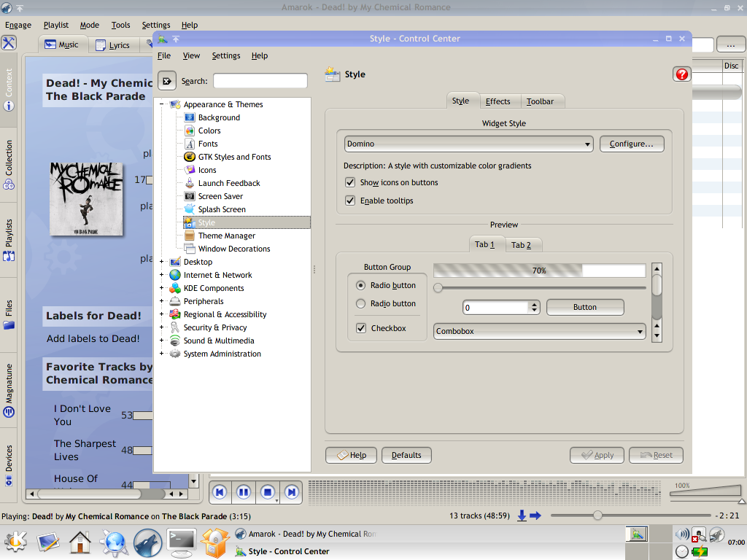Click the Colors palette icon
747x560 pixels.
coord(190,131)
